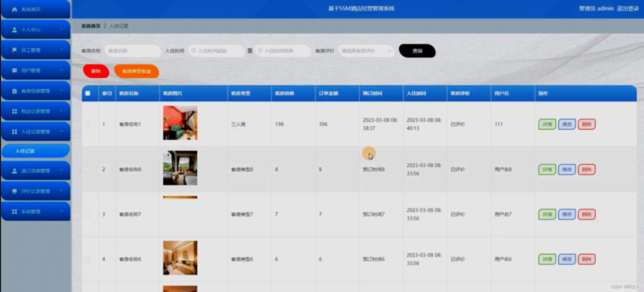644x292 pixels.
Task: Open the room photo for 客房名称1
Action: click(x=180, y=123)
